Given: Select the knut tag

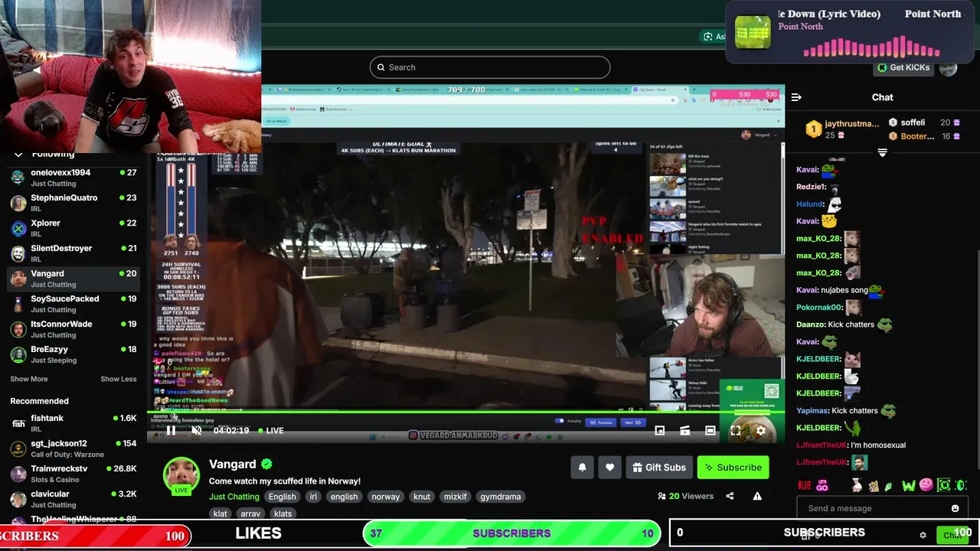Looking at the screenshot, I should pyautogui.click(x=422, y=497).
